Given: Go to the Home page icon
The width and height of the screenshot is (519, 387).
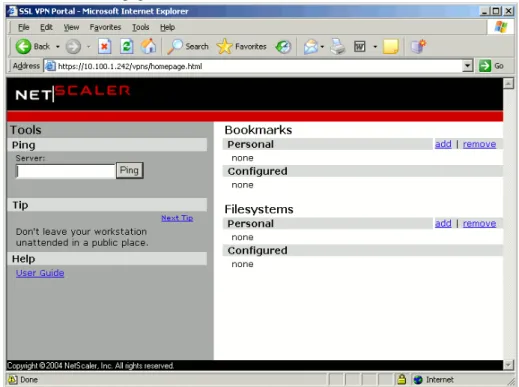Looking at the screenshot, I should [148, 46].
